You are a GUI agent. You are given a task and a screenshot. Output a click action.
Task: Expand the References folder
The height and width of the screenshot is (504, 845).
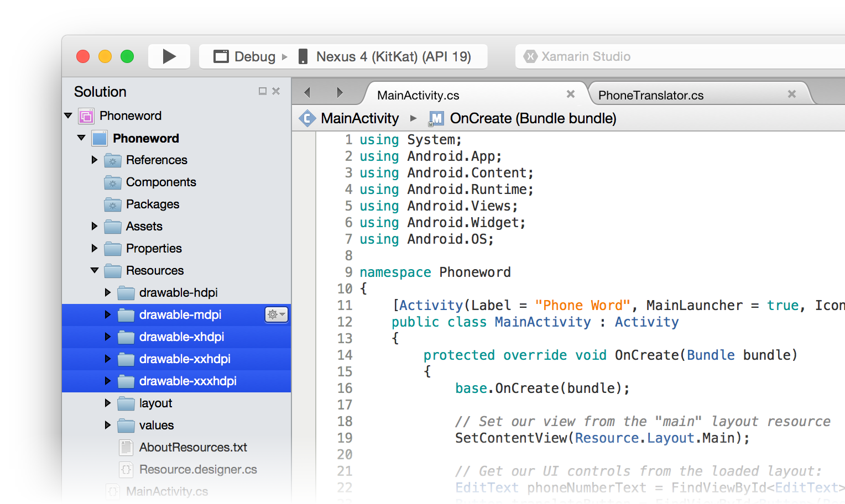tap(95, 160)
